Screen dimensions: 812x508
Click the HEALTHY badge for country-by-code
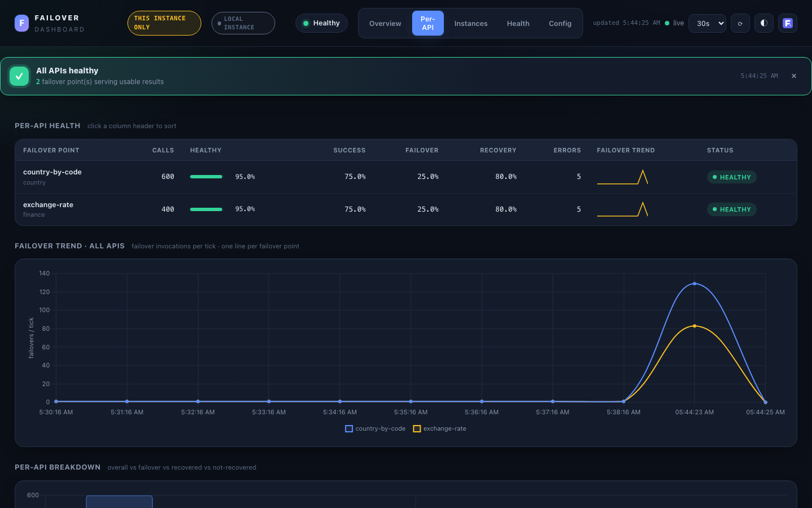(x=731, y=177)
